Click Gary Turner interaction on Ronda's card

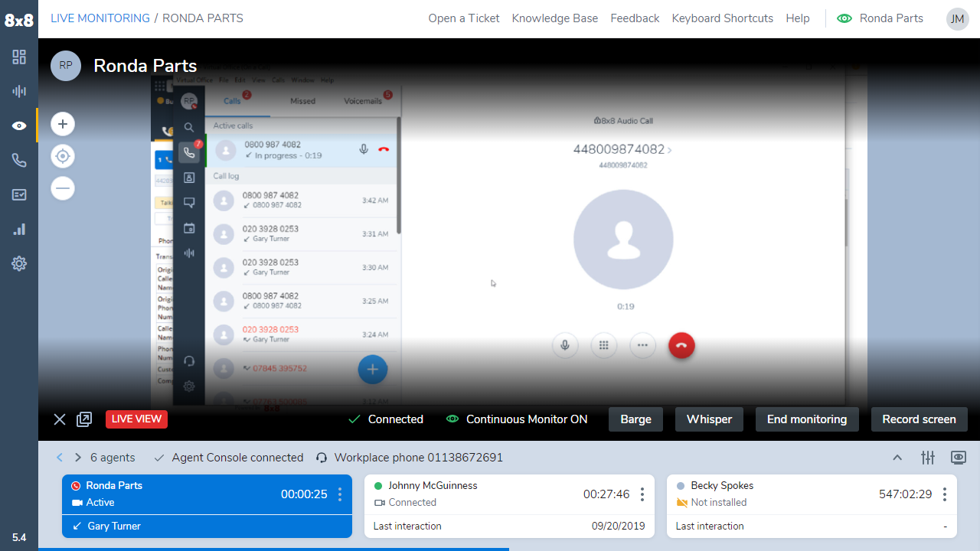[114, 527]
